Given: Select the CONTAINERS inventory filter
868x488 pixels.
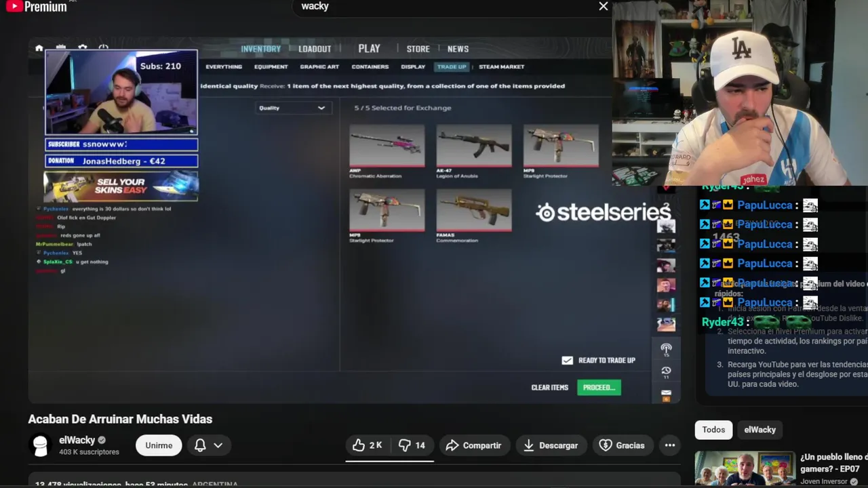Looking at the screenshot, I should point(370,66).
